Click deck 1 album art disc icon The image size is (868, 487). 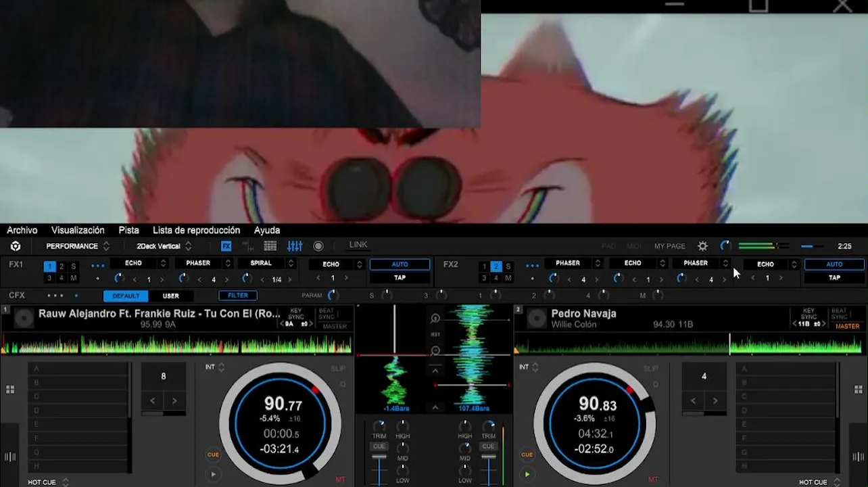coord(24,318)
